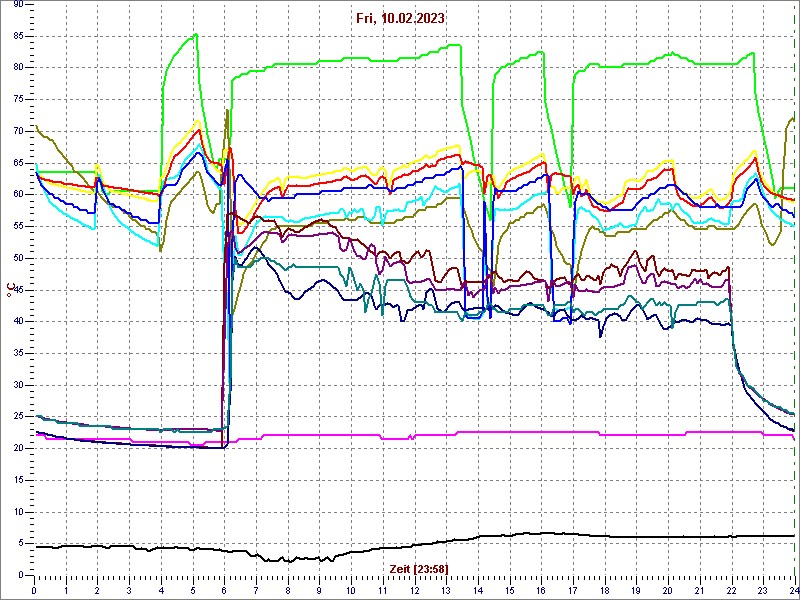Click the y-axis value "60"
800x600 pixels.
click(18, 194)
